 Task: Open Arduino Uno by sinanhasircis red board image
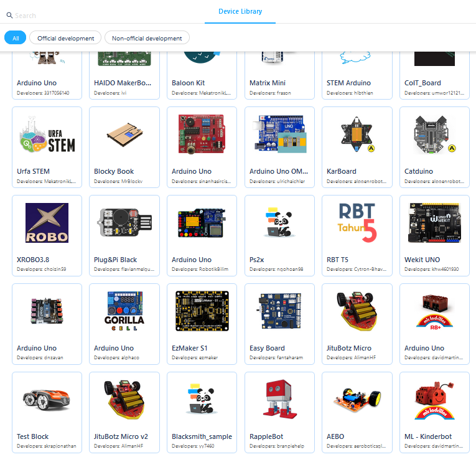coord(202,134)
